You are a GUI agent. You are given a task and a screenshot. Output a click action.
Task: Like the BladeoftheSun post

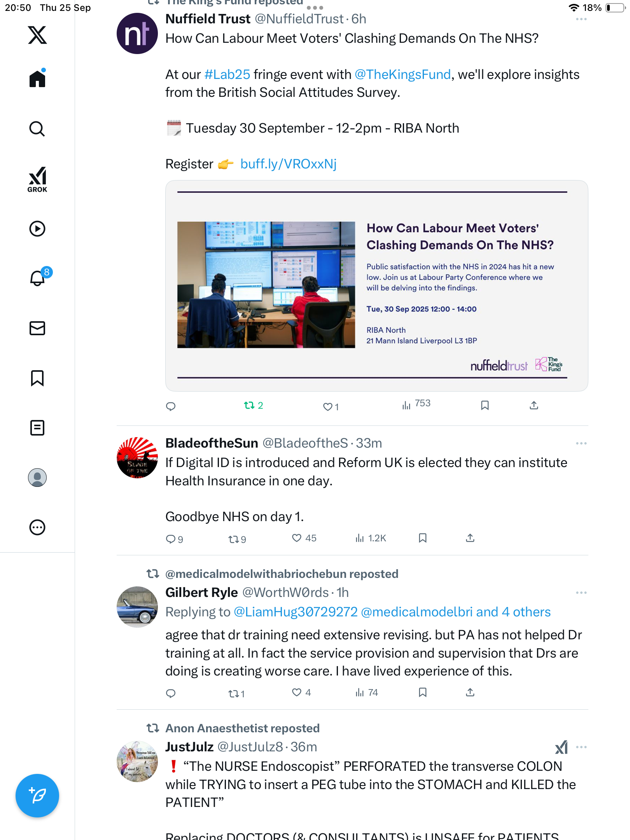click(x=297, y=538)
